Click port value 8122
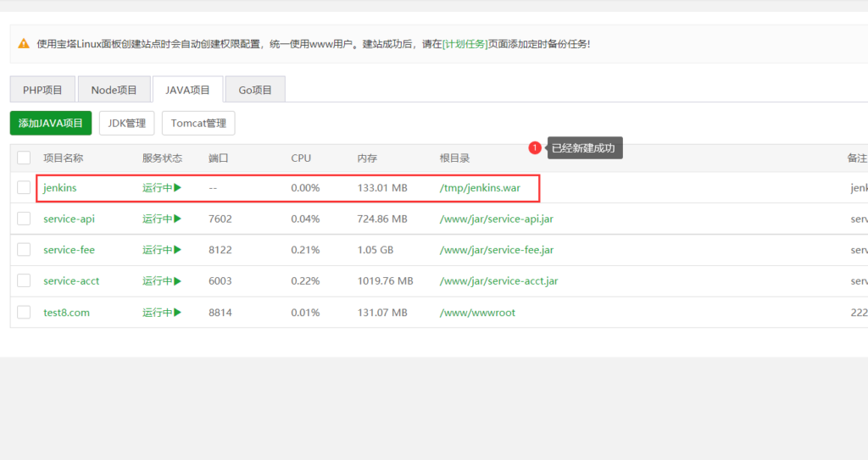The height and width of the screenshot is (460, 868). pos(220,250)
